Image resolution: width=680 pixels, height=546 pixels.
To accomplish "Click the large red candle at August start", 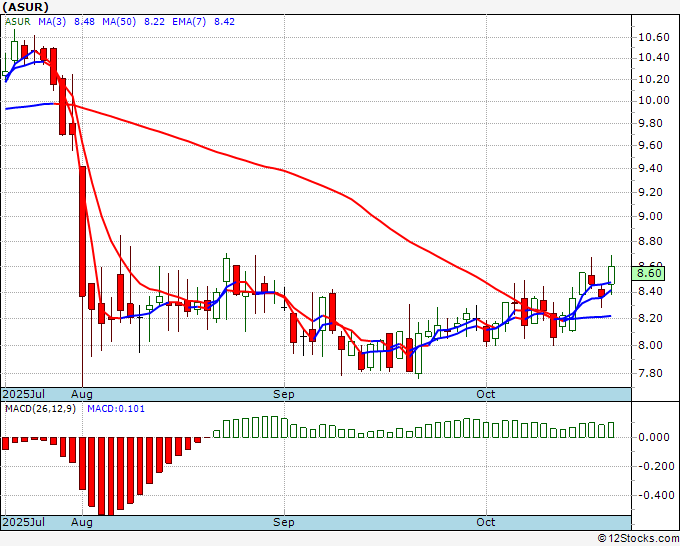I will pyautogui.click(x=82, y=232).
